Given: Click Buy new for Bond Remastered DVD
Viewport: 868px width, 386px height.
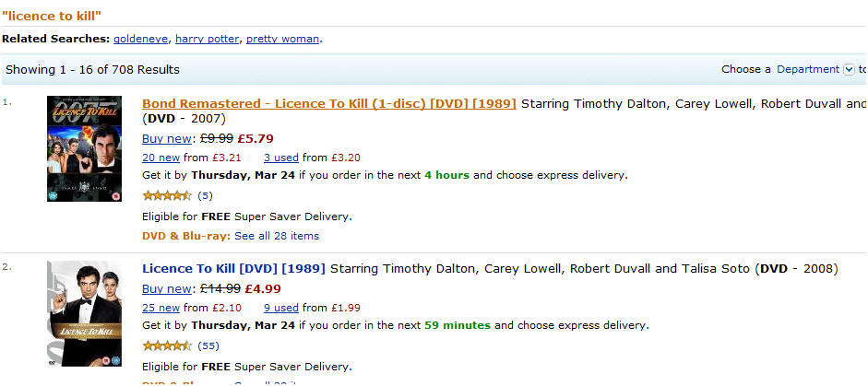Looking at the screenshot, I should tap(167, 139).
